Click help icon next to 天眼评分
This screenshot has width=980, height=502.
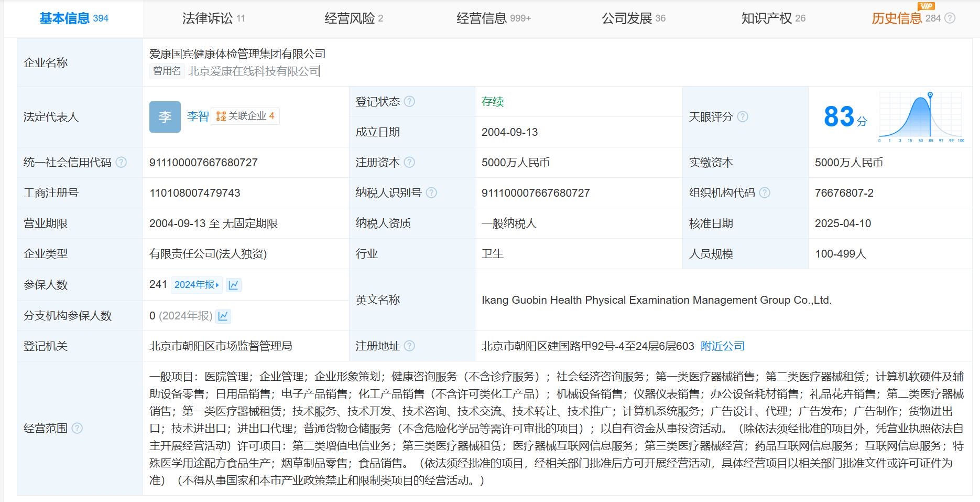743,117
